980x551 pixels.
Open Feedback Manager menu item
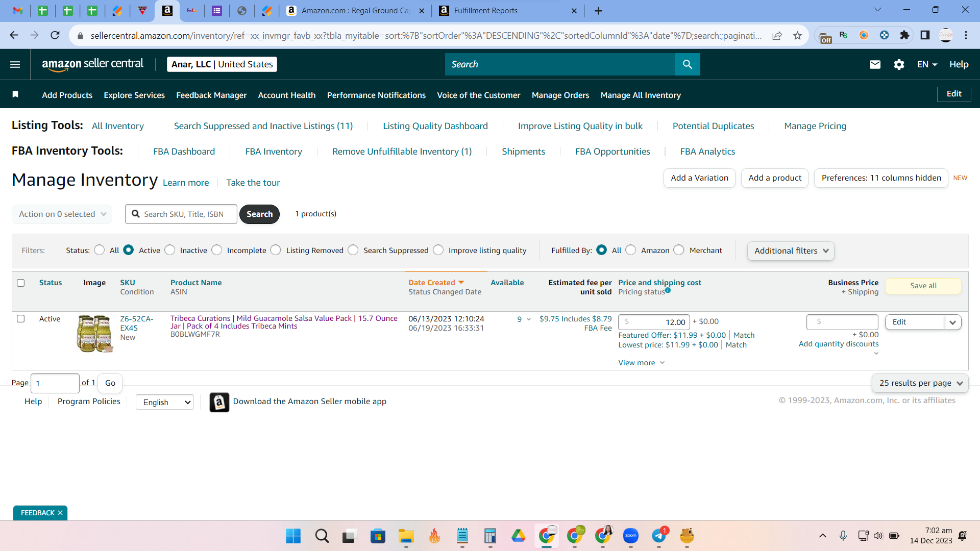pyautogui.click(x=211, y=95)
